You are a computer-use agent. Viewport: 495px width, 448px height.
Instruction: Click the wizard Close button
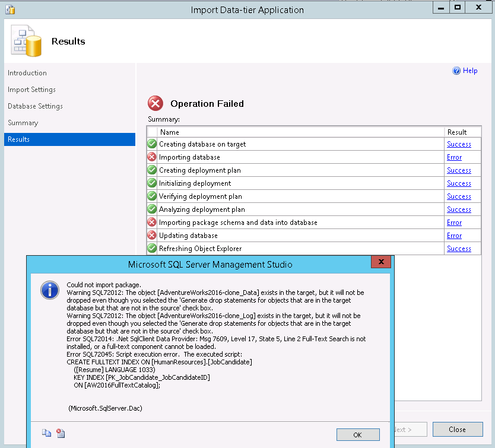click(458, 430)
